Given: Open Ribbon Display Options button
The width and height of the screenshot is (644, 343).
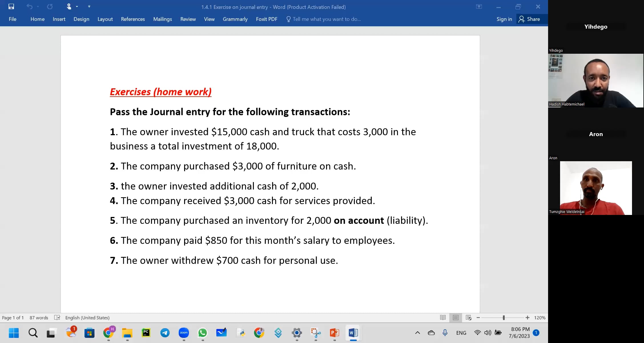Looking at the screenshot, I should click(x=479, y=7).
